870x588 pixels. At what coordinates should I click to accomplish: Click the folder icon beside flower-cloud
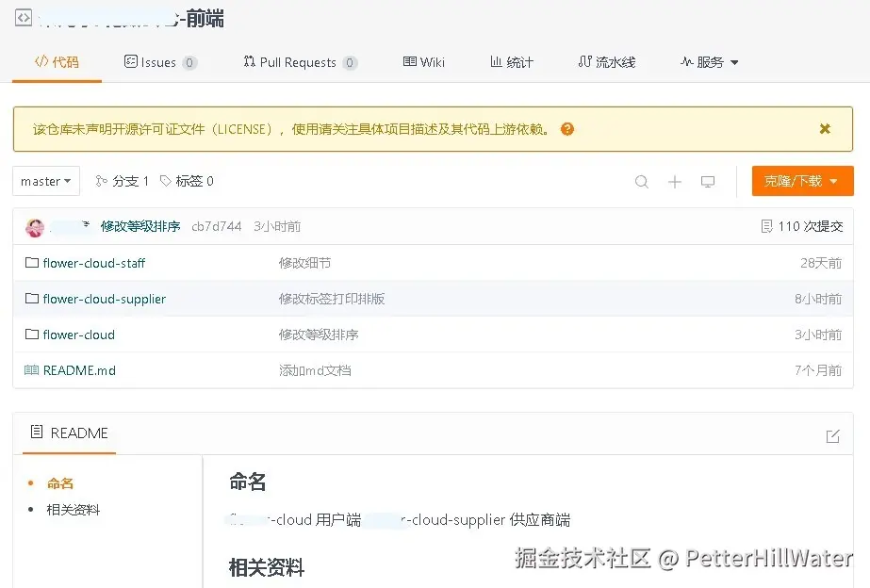(32, 334)
